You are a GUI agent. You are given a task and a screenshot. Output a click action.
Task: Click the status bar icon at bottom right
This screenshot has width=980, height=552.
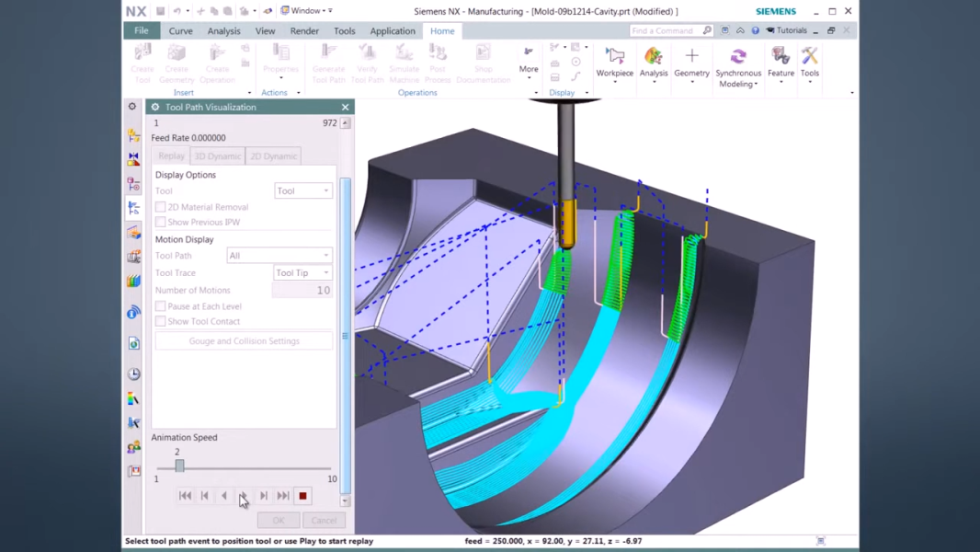coord(821,541)
